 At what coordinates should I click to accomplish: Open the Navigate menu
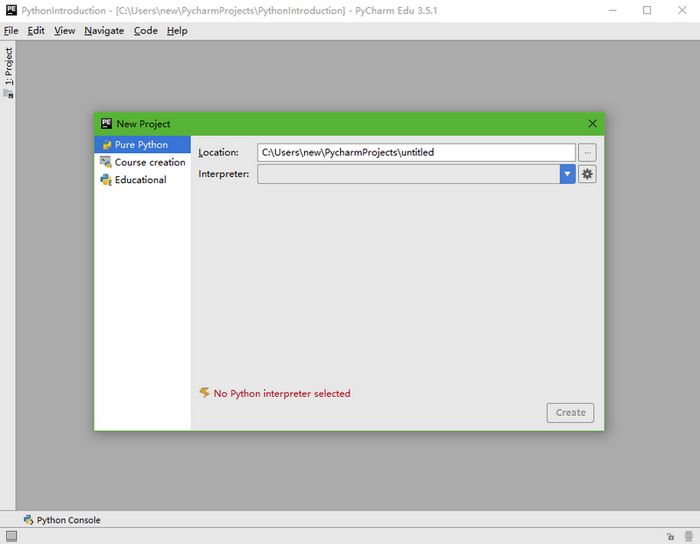click(104, 31)
